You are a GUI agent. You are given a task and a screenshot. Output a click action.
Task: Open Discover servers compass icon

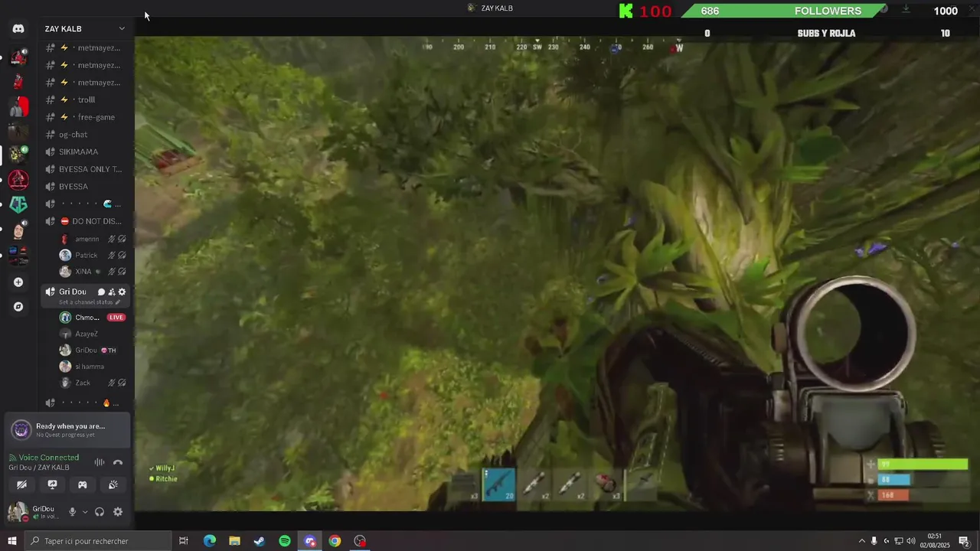coord(18,307)
